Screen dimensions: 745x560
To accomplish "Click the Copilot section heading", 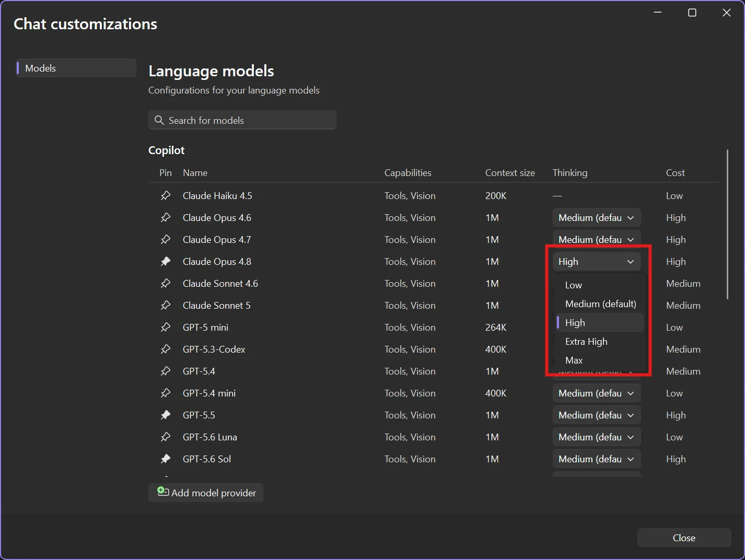I will click(x=167, y=150).
